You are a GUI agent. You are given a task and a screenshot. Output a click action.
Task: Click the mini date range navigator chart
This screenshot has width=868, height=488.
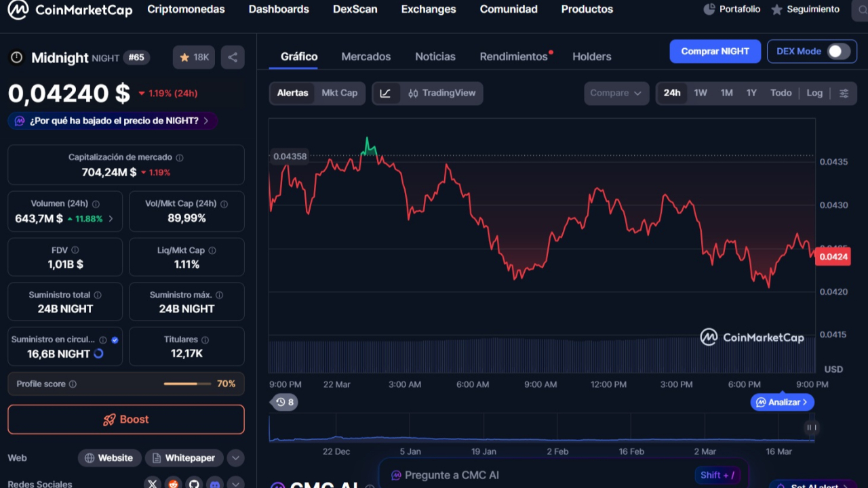pyautogui.click(x=542, y=429)
